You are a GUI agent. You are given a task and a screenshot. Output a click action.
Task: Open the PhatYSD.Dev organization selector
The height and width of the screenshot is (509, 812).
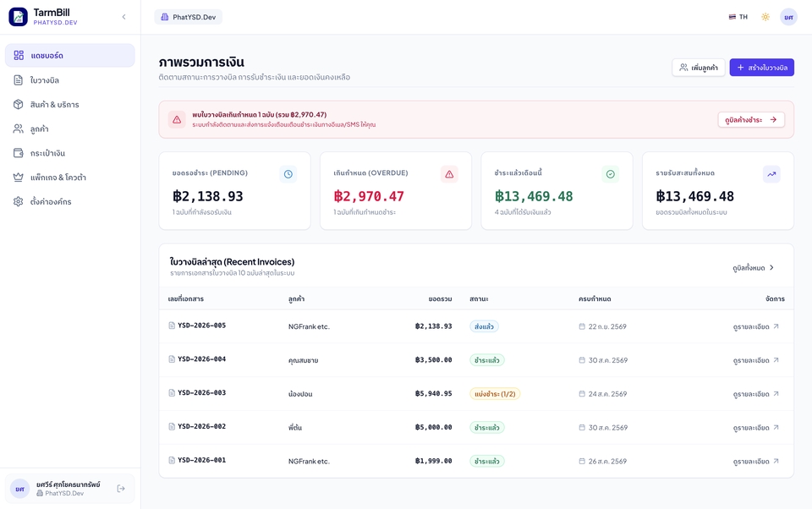189,17
